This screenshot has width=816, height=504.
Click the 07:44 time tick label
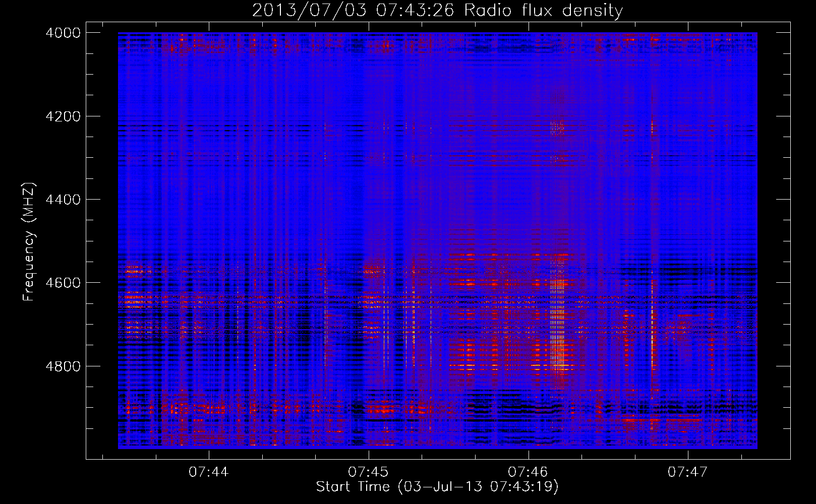[209, 472]
